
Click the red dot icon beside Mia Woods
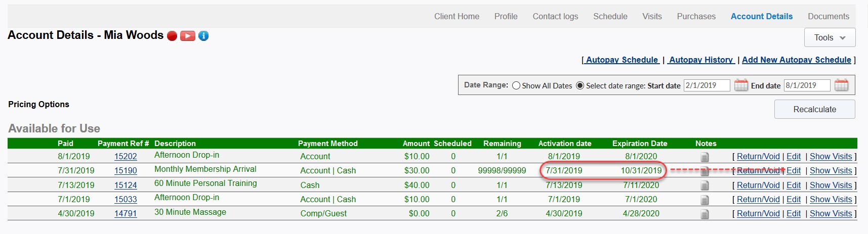172,36
